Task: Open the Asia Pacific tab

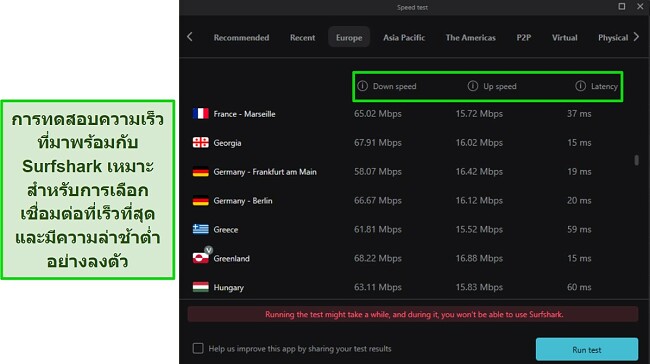Action: [404, 37]
